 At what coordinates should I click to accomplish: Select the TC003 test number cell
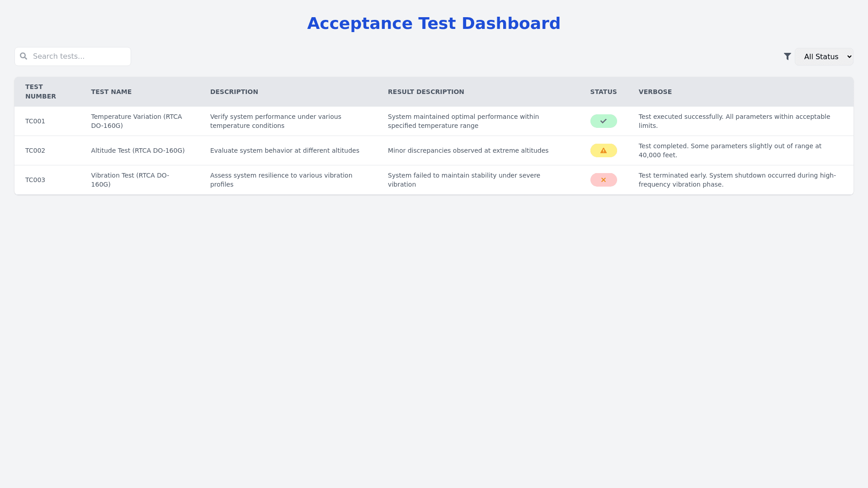click(35, 180)
